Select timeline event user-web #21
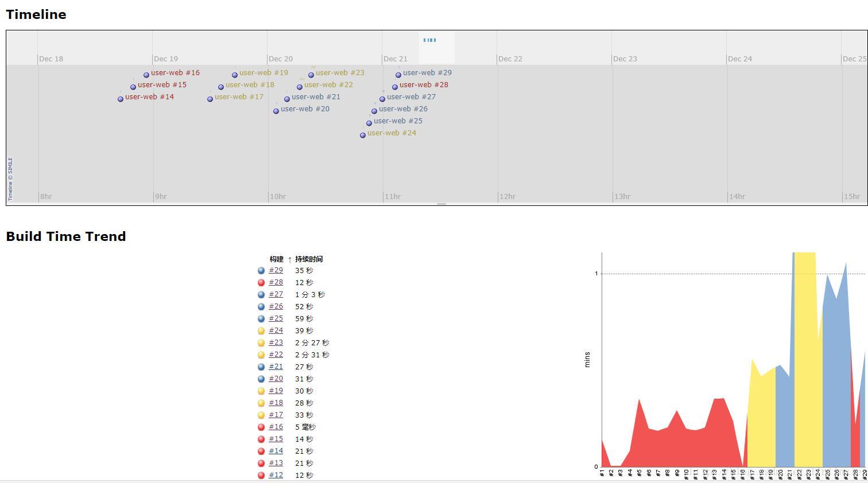 (x=316, y=97)
